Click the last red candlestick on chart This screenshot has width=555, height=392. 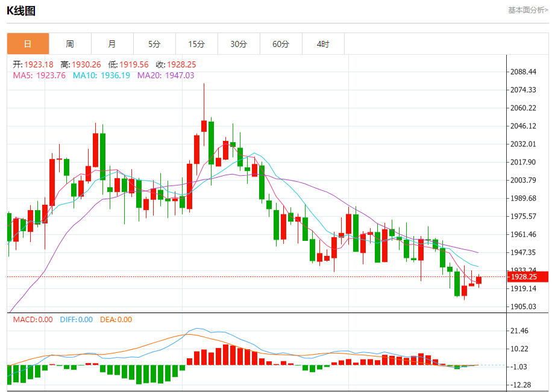(479, 280)
